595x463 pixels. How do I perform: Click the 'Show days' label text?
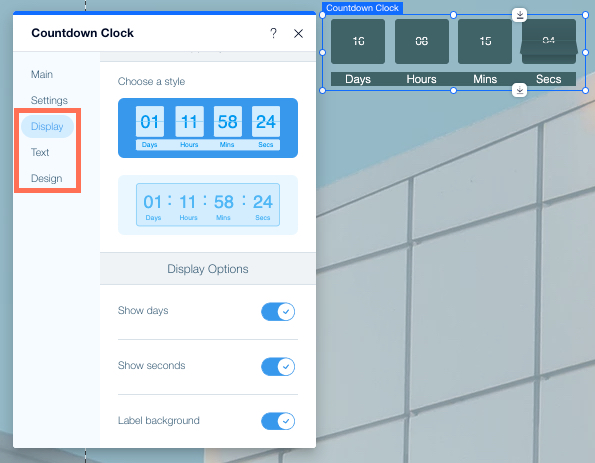(143, 310)
